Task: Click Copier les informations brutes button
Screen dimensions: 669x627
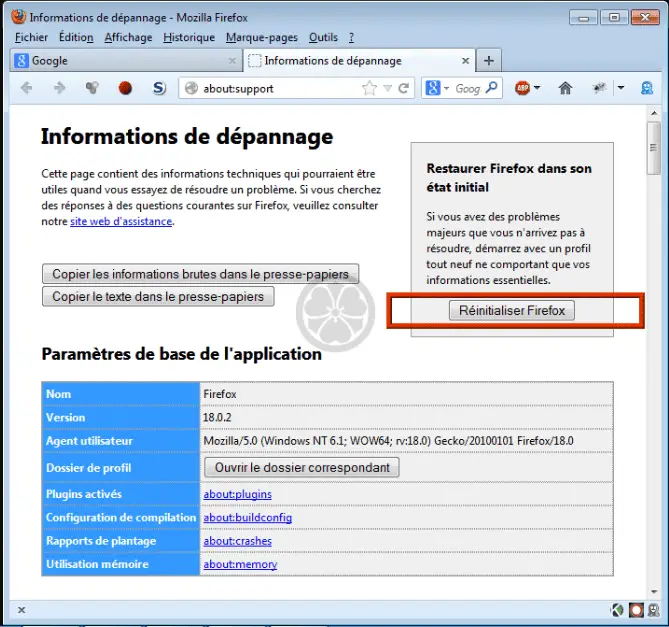Action: tap(200, 274)
